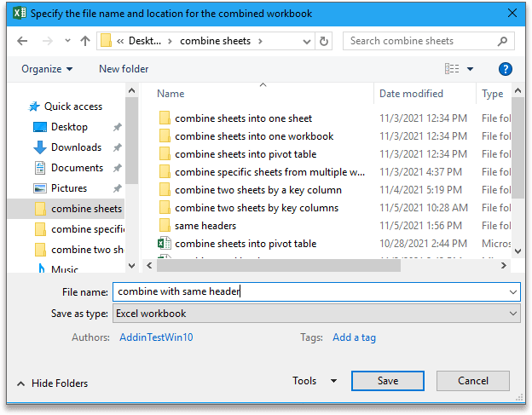Image resolution: width=532 pixels, height=415 pixels.
Task: Collapse the panel with Hide Folders
Action: point(52,383)
